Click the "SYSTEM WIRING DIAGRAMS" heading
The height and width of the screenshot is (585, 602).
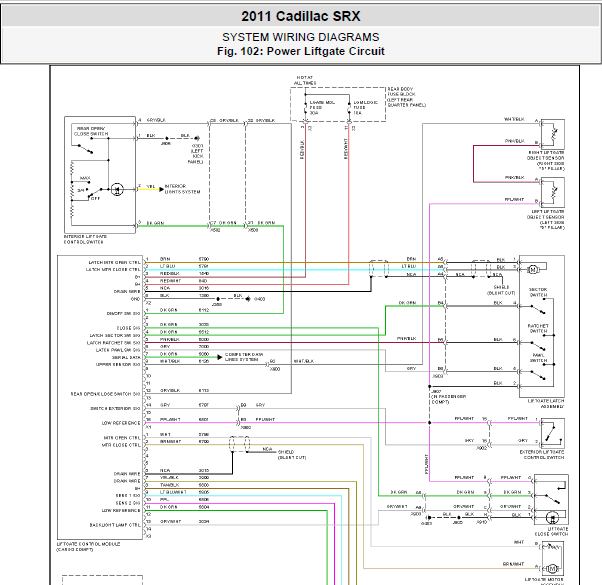pos(301,37)
